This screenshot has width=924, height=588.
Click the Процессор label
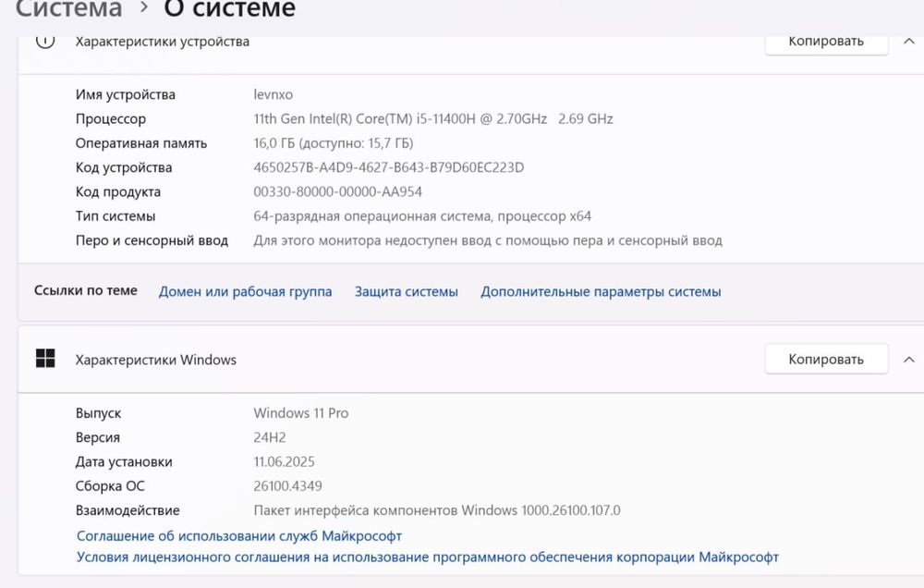pos(110,119)
